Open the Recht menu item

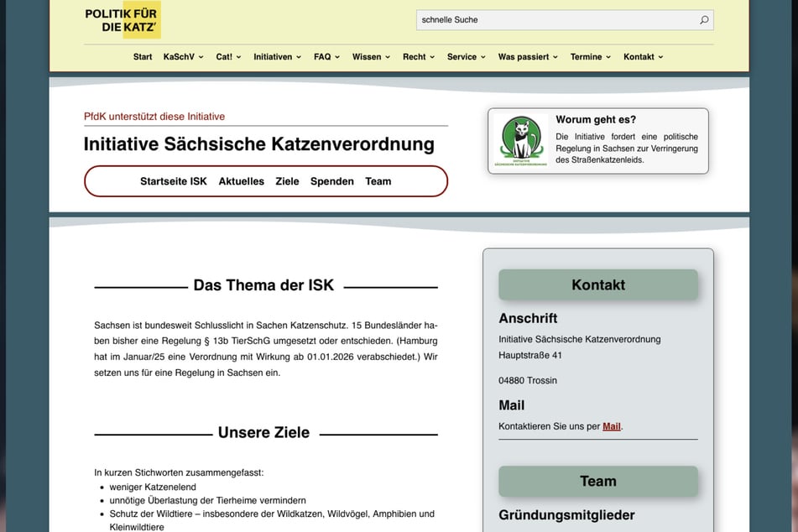(415, 57)
